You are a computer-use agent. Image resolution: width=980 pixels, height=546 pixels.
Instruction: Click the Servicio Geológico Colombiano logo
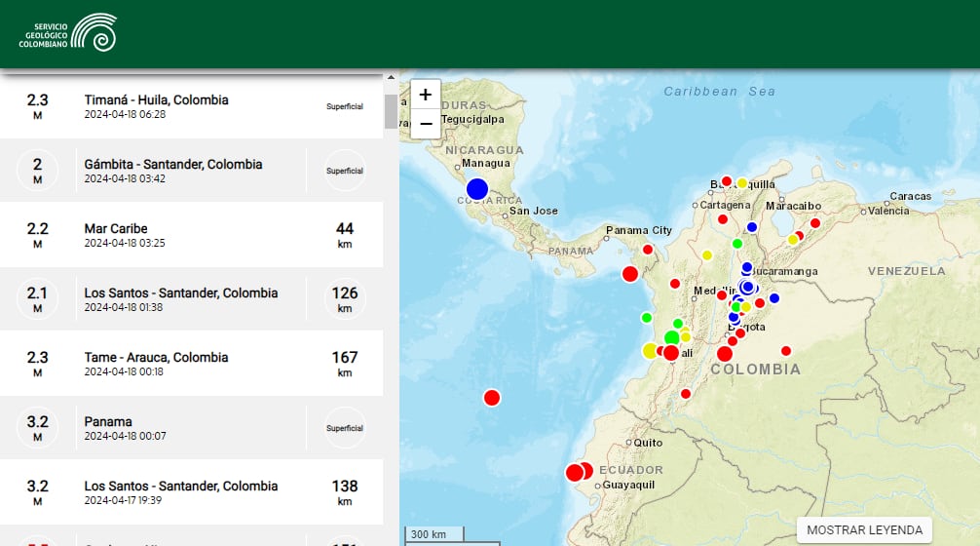pos(67,32)
